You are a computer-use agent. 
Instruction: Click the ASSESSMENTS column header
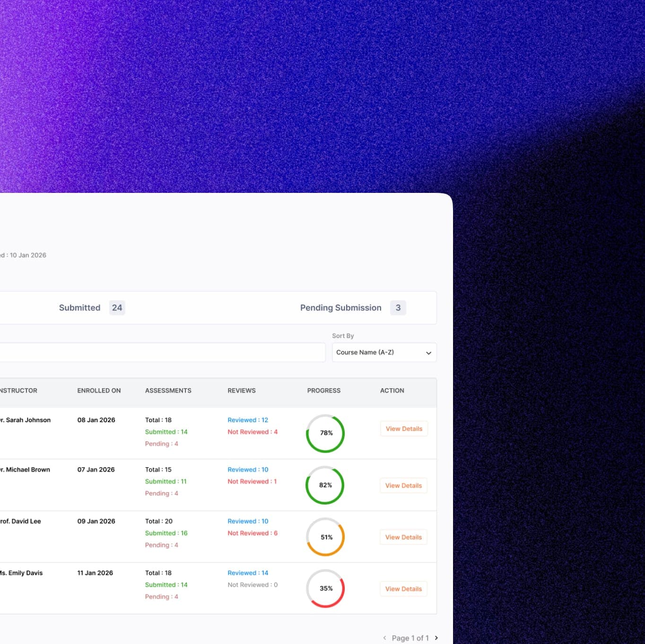168,391
